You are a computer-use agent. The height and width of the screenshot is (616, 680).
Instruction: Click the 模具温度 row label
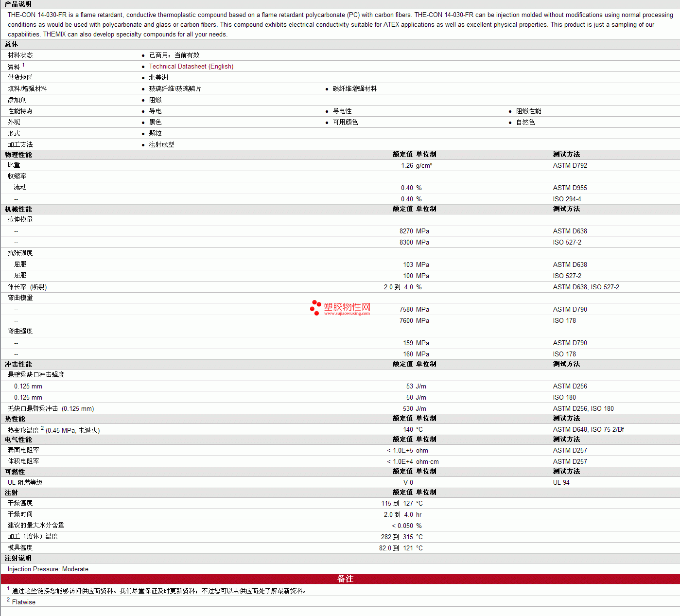pos(20,548)
